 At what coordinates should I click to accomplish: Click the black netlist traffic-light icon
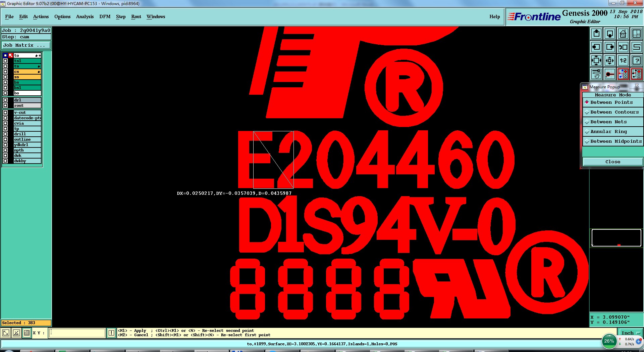coord(637,74)
